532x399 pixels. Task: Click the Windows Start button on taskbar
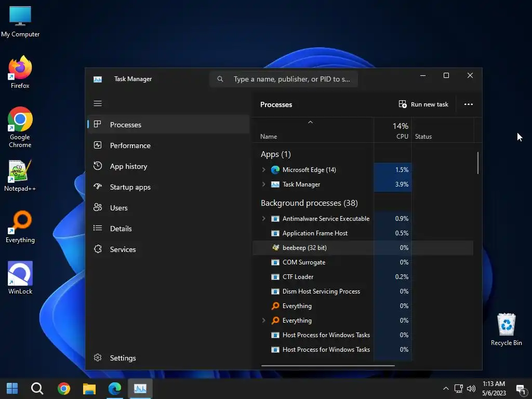tap(12, 389)
